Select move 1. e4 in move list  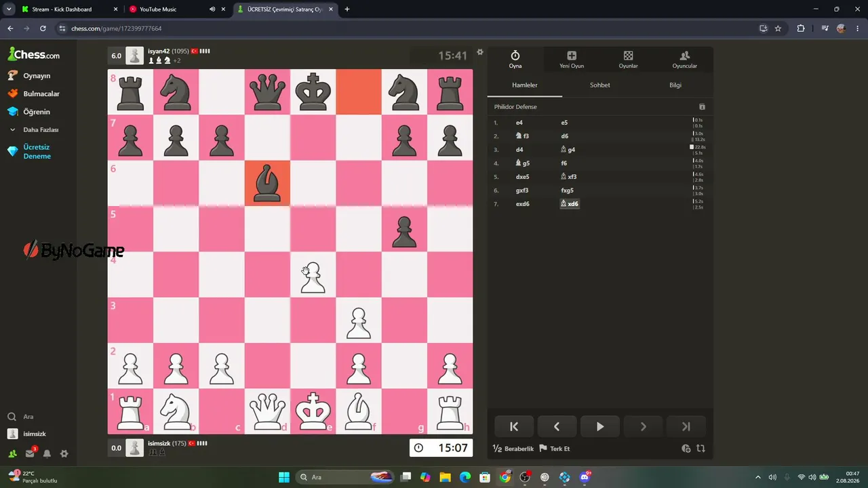[x=519, y=123]
